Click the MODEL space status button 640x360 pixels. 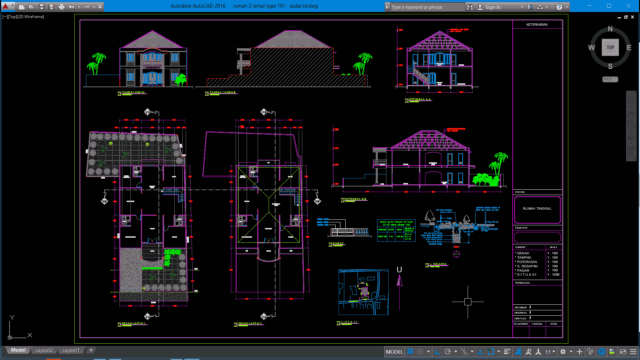[x=394, y=352]
